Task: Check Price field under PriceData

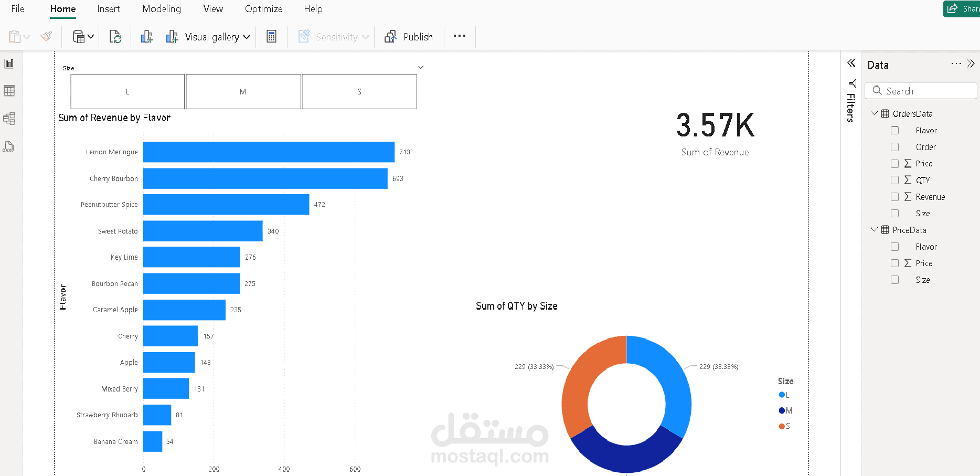Action: click(895, 263)
